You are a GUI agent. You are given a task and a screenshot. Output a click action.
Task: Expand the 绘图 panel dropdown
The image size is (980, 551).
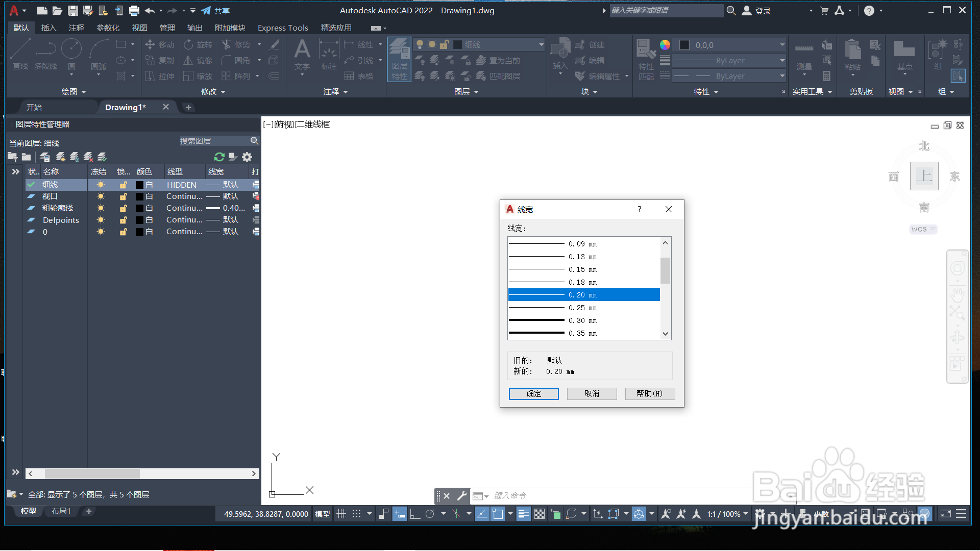pos(73,91)
